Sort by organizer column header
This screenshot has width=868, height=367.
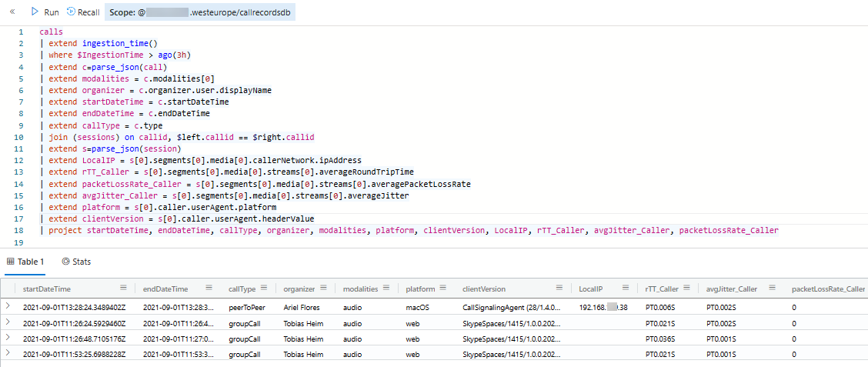coord(299,289)
